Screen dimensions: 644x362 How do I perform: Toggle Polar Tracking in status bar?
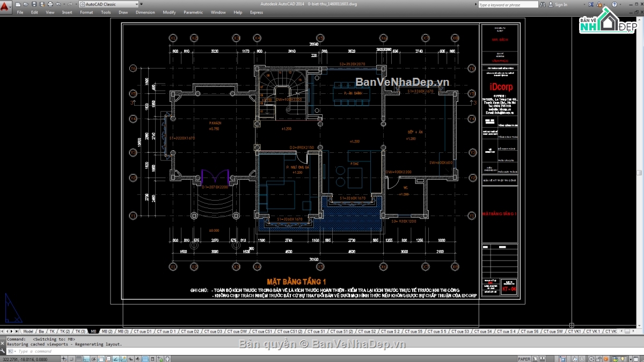(93, 359)
